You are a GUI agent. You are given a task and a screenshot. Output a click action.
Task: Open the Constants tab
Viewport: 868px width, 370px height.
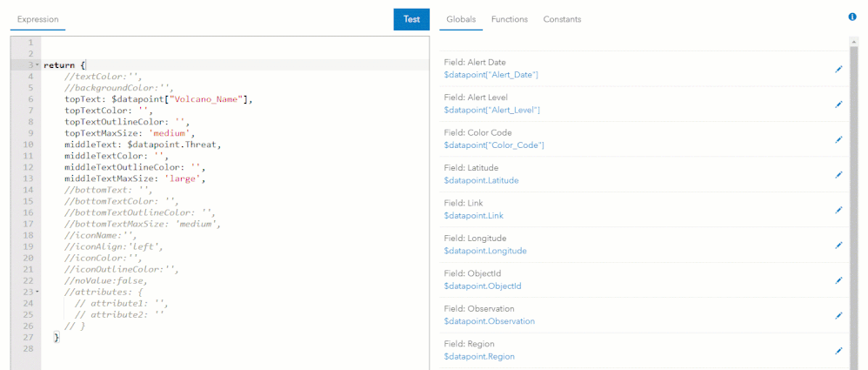562,19
